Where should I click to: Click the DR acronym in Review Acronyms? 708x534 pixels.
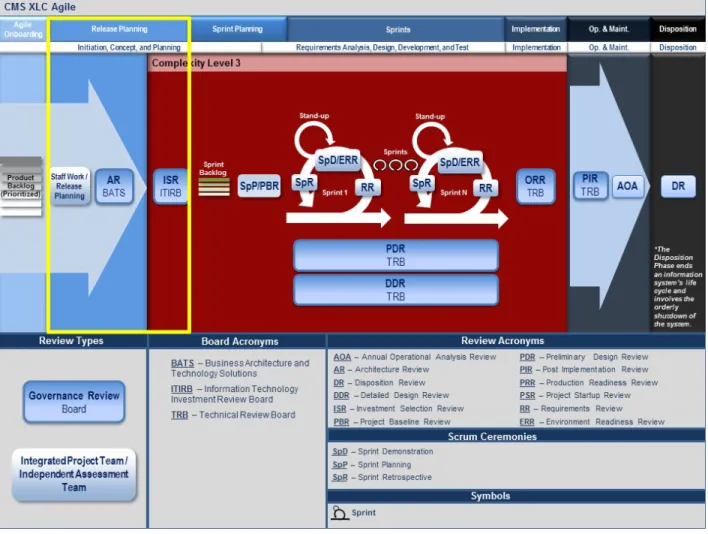(338, 383)
